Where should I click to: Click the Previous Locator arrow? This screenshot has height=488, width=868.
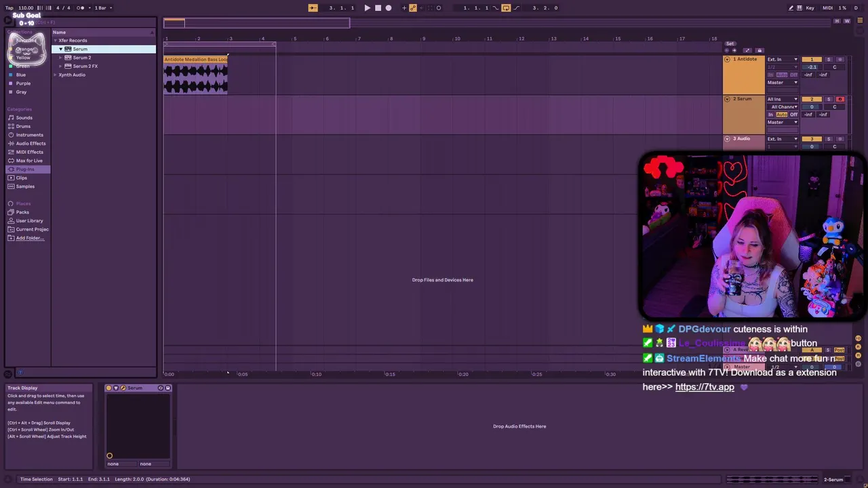coord(727,51)
